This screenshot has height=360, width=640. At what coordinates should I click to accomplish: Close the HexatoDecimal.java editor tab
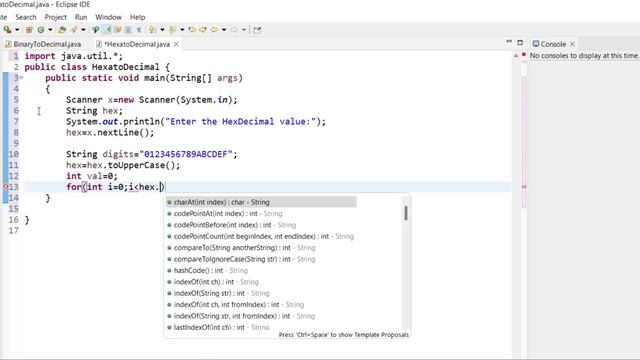[x=176, y=44]
